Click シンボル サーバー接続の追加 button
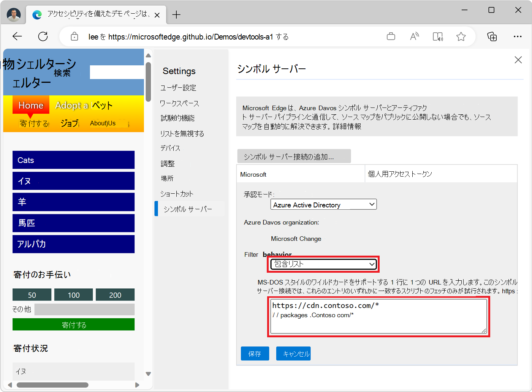The image size is (532, 392). click(294, 156)
